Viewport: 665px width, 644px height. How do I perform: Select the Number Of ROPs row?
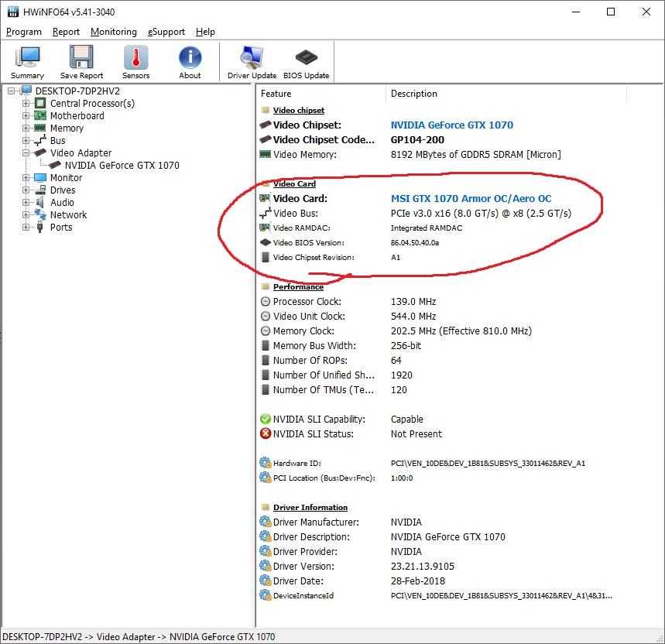point(441,360)
